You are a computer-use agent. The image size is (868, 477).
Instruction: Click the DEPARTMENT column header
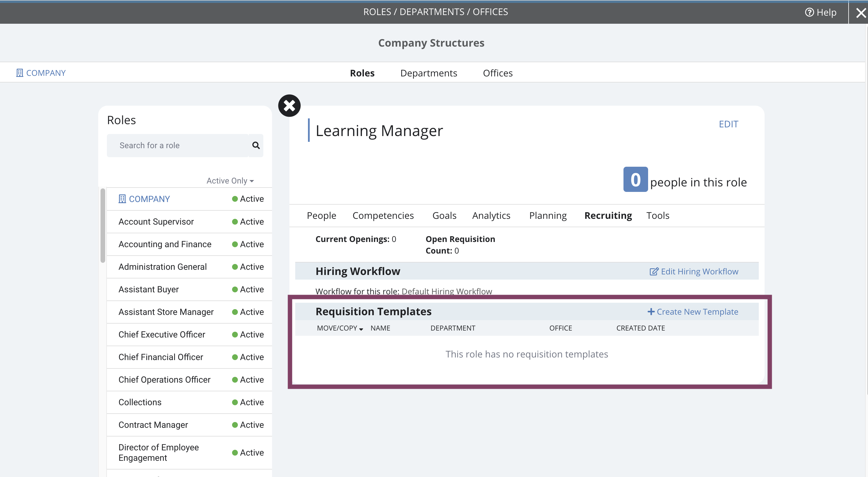tap(453, 328)
